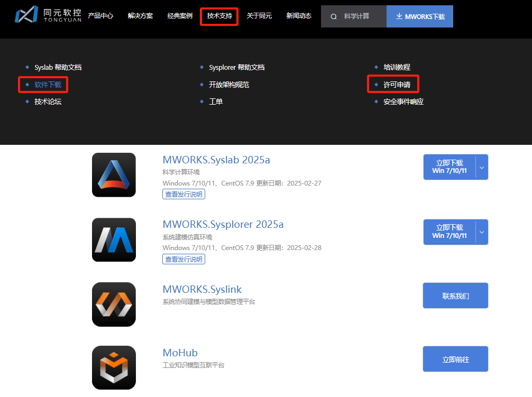Open the 安全事件响应 link

(403, 101)
